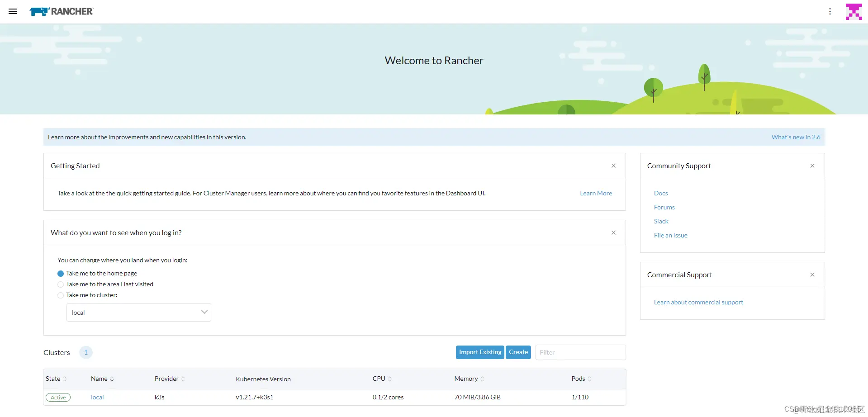Click the '1/110' pods cell
This screenshot has width=868, height=417.
pyautogui.click(x=580, y=398)
